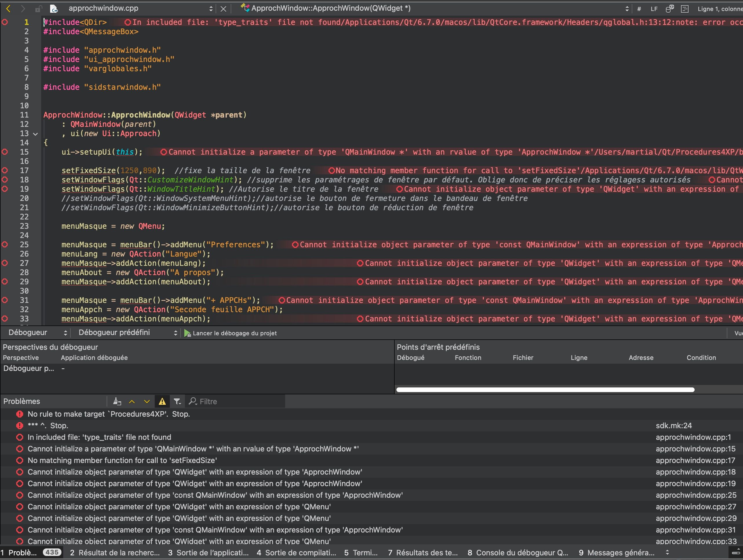Viewport: 743px width, 560px height.
Task: Select 'No matching member function for setFixedSize'
Action: [371, 460]
